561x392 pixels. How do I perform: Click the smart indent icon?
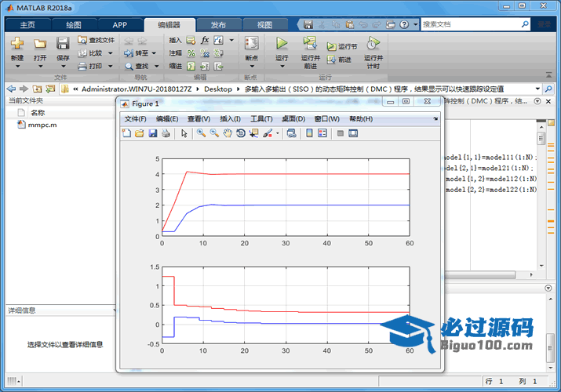click(191, 66)
